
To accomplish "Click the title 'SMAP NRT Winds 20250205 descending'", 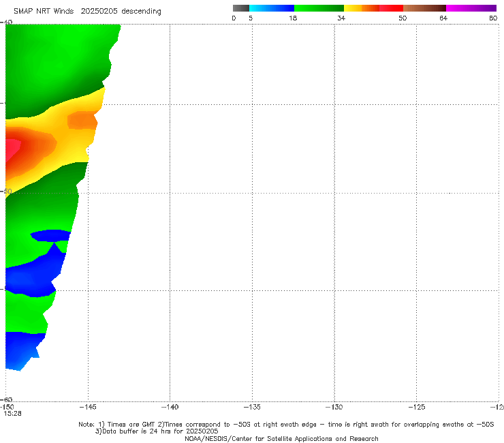I will (x=87, y=12).
